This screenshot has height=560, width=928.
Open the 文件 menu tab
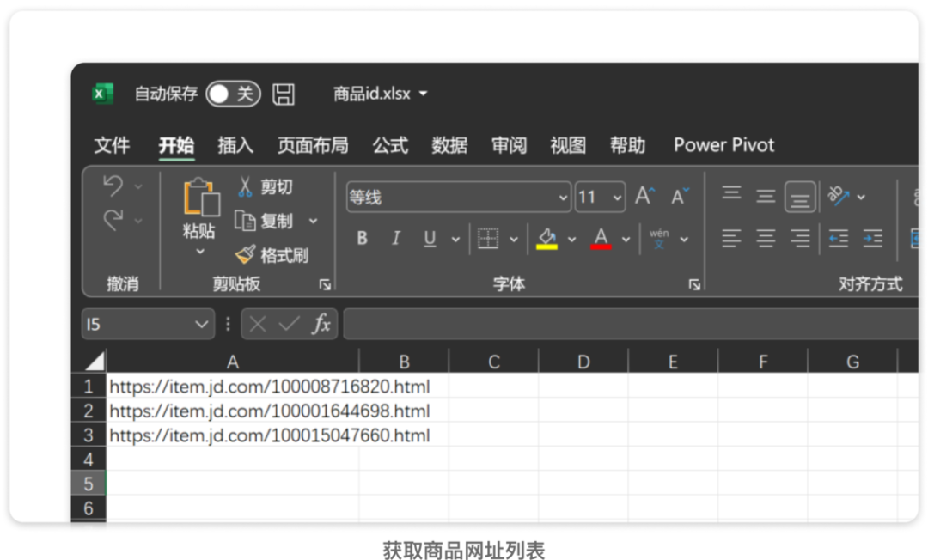(112, 145)
